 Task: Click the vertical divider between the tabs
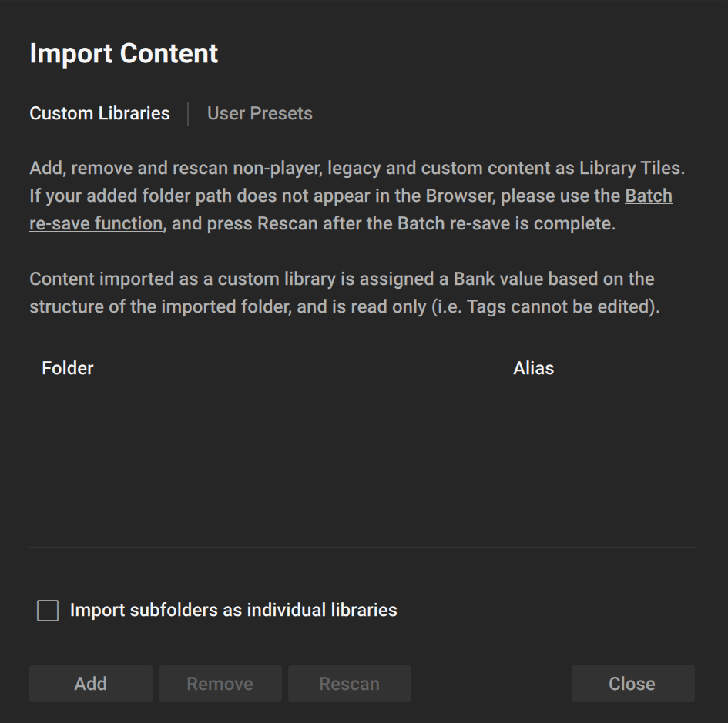[x=188, y=113]
